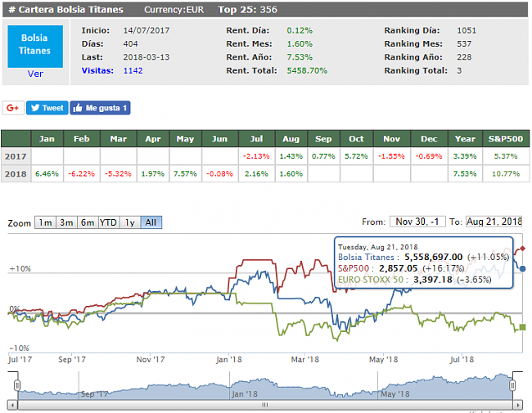This screenshot has width=532, height=413.
Task: Click the -6.22% February 2018 cell
Action: [x=81, y=174]
